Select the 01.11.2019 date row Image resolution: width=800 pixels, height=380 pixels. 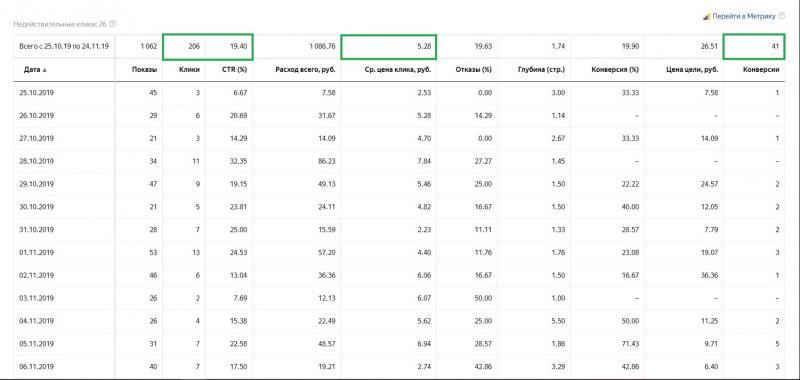399,252
